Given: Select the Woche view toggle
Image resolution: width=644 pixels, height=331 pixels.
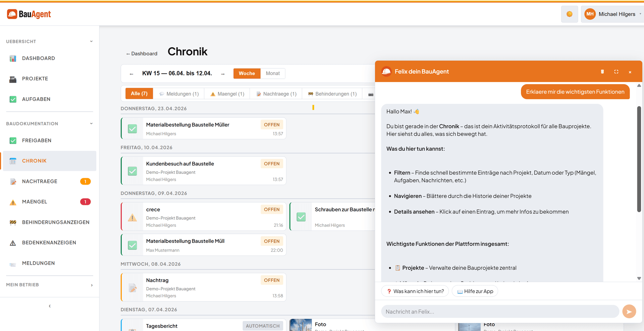Looking at the screenshot, I should [x=247, y=73].
